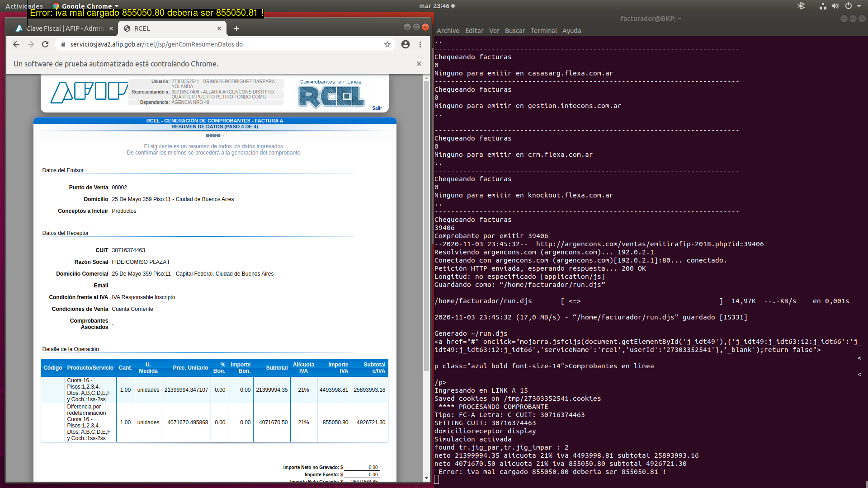Open Chrome three-dot menu
868x488 pixels.
pyautogui.click(x=420, y=44)
